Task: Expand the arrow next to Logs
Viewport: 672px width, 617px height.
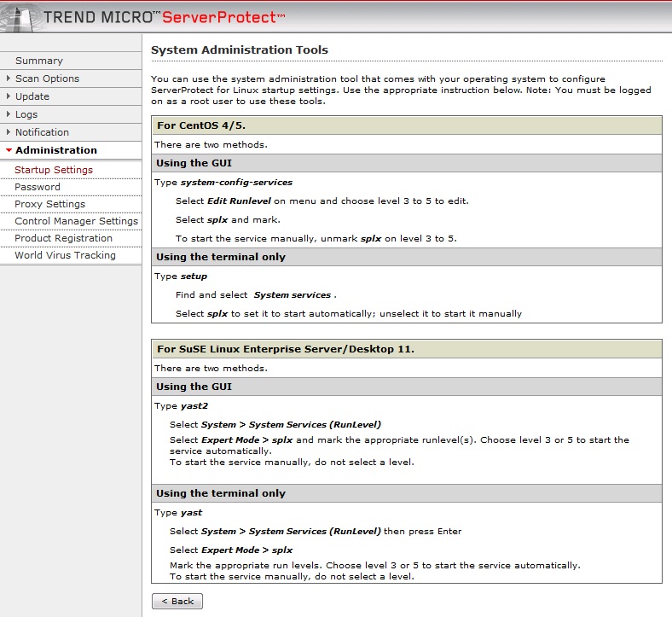Action: click(9, 114)
